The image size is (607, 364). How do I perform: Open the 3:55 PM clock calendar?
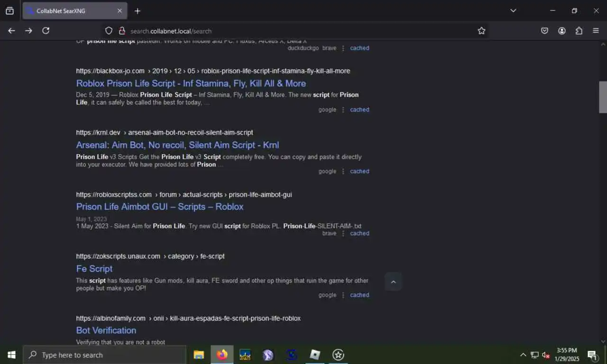click(x=567, y=355)
